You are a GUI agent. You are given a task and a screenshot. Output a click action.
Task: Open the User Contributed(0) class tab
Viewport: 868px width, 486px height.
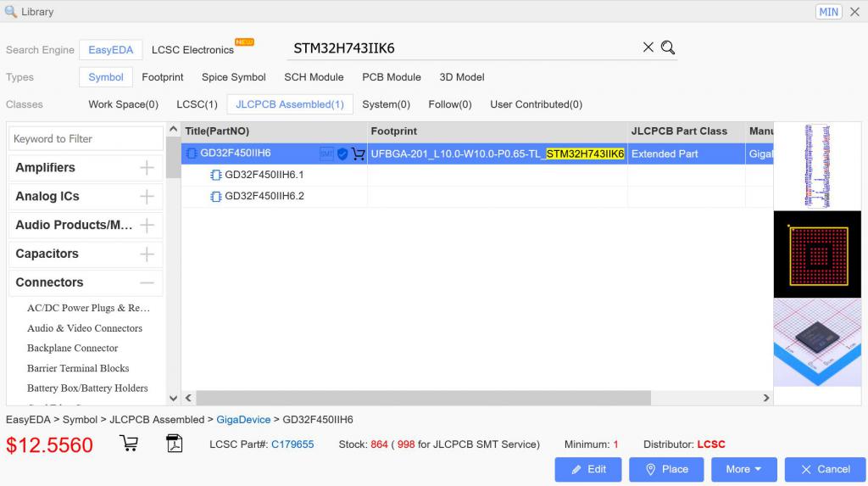(536, 104)
